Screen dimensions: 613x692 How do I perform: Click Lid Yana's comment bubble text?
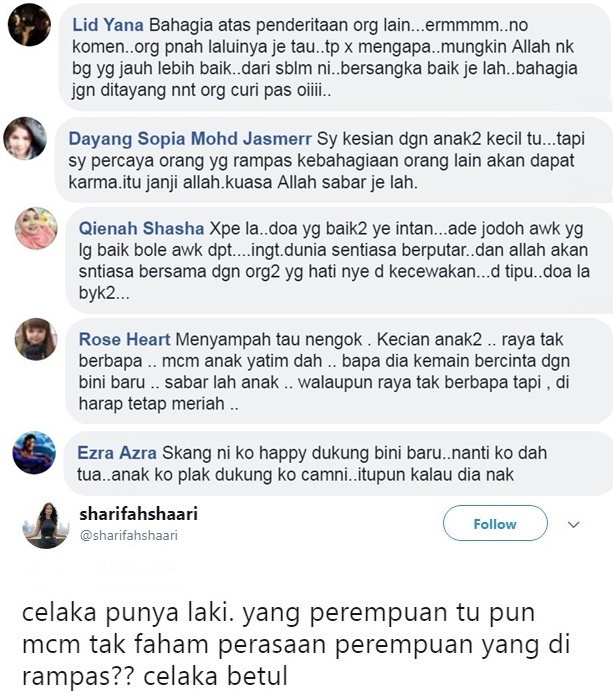coord(325,57)
